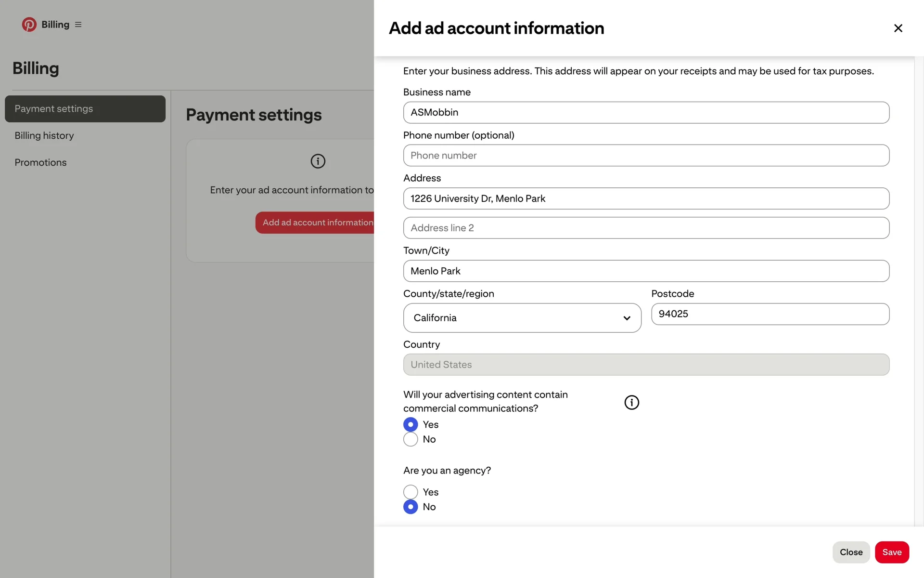Click Add ad account information button
Screen dimensions: 924x578
(315, 223)
